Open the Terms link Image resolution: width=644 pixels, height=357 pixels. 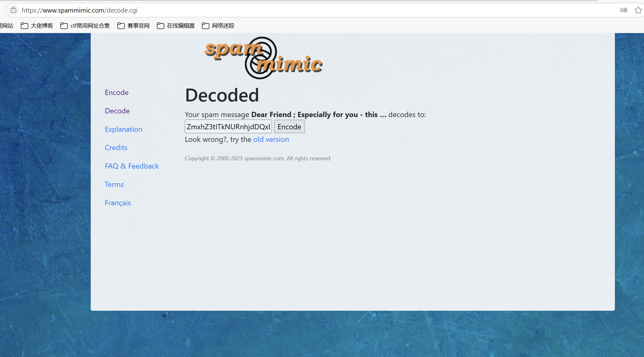[114, 184]
